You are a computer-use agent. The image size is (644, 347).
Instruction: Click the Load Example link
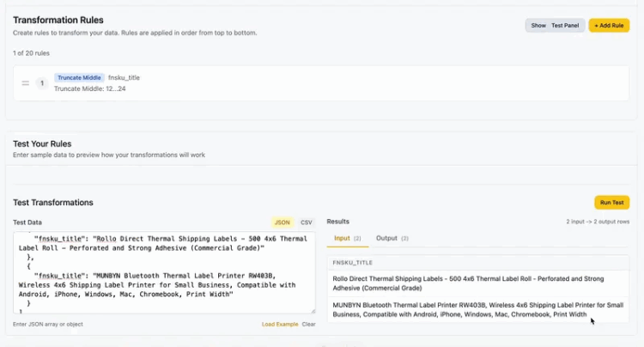(280, 325)
